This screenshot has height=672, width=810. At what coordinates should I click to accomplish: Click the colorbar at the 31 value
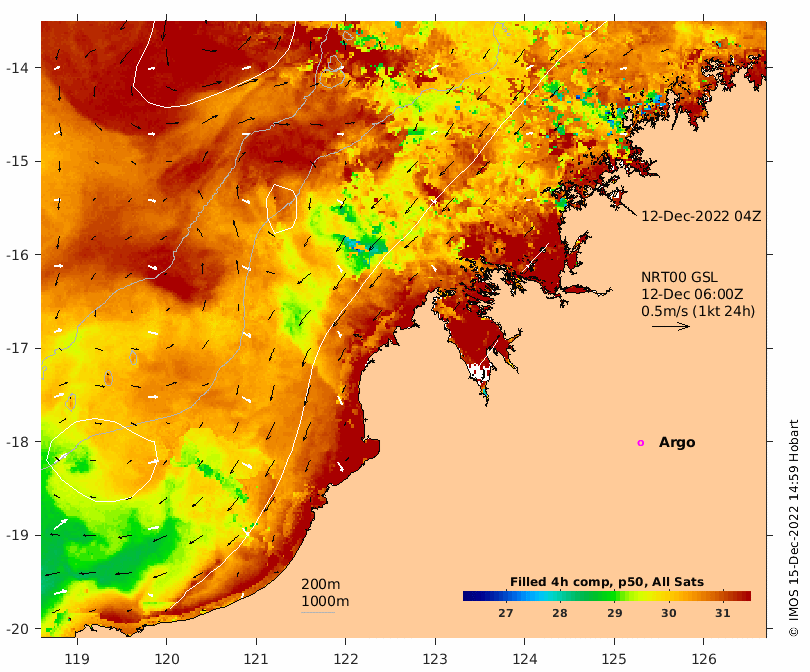(723, 596)
